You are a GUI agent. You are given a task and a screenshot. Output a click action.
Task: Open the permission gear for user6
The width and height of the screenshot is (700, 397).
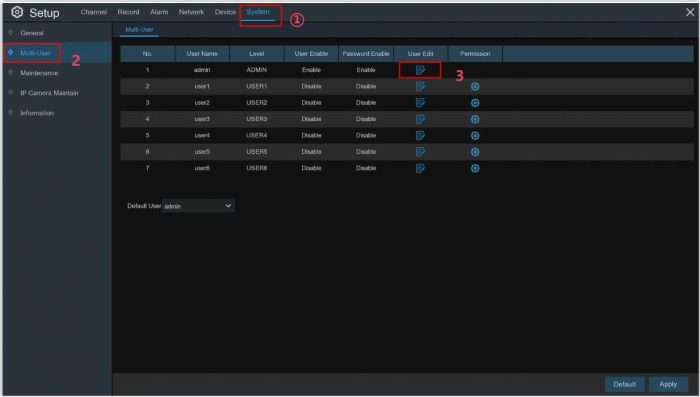pyautogui.click(x=475, y=168)
